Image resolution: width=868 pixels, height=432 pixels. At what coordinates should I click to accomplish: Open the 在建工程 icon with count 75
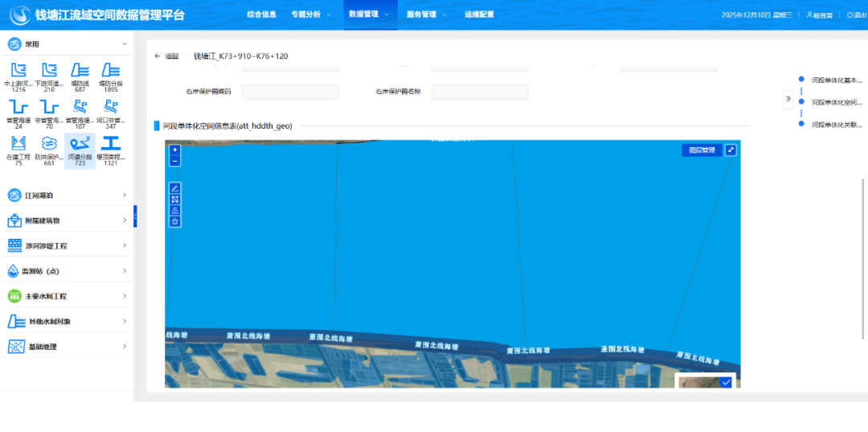(18, 150)
